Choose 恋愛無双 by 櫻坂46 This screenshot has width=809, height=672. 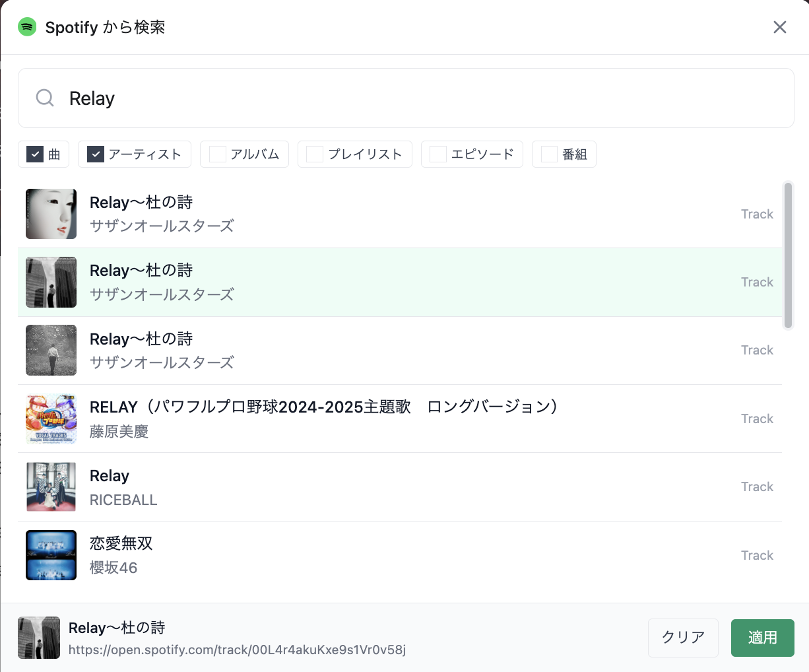point(396,555)
